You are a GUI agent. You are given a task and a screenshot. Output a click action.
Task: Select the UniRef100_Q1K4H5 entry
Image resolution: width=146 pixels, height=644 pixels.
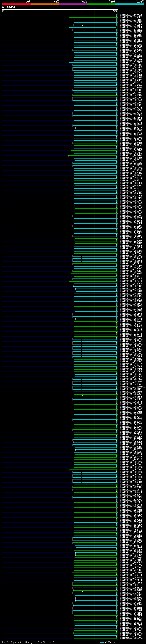click(x=131, y=143)
